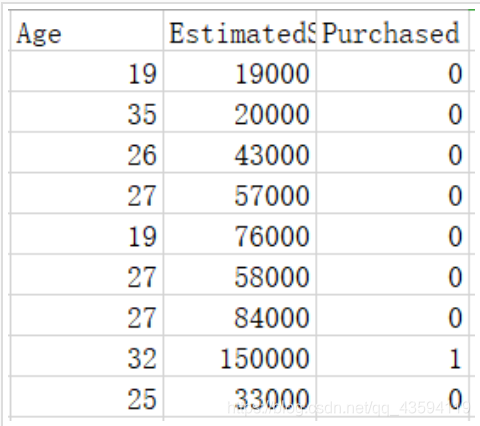
Task: Click Age 27 in the 57000 row
Action: point(87,193)
